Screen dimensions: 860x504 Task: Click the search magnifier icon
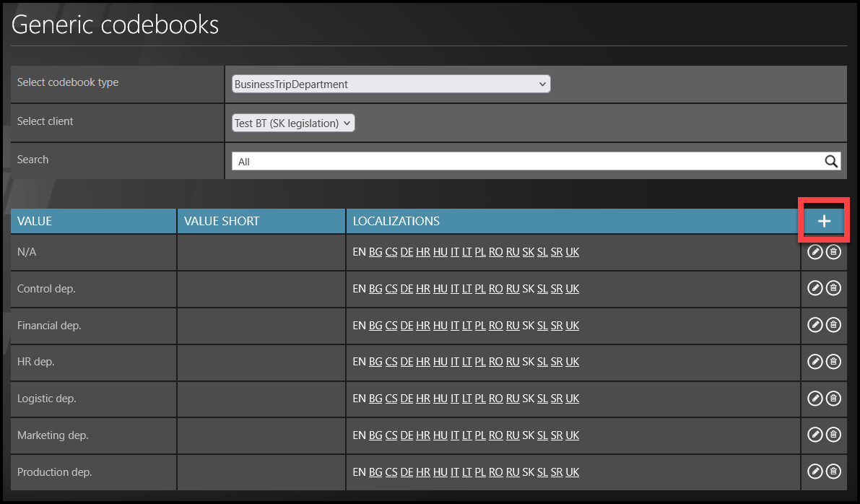point(831,162)
